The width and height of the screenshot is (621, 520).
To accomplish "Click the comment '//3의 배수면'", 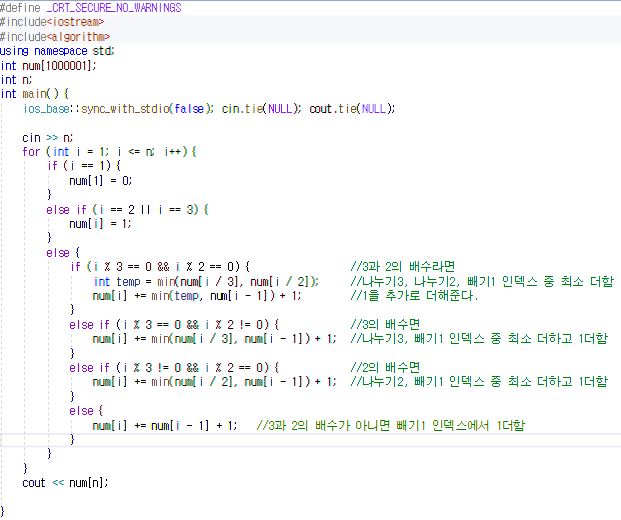I will [385, 325].
